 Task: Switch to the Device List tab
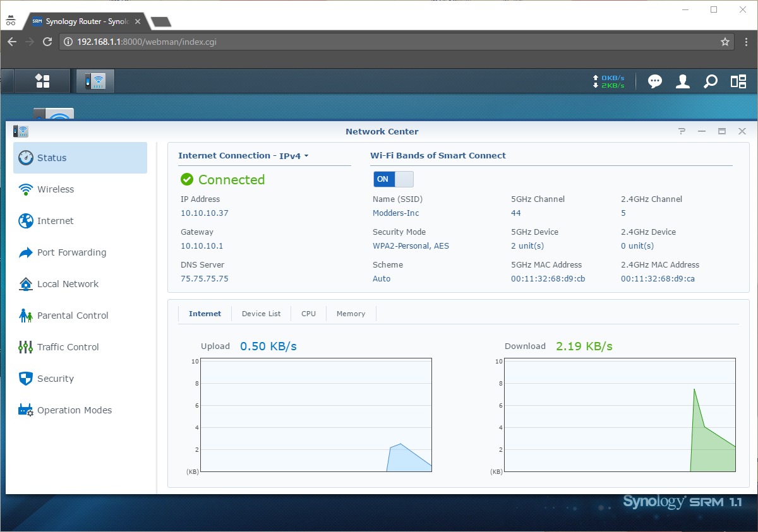pyautogui.click(x=261, y=314)
